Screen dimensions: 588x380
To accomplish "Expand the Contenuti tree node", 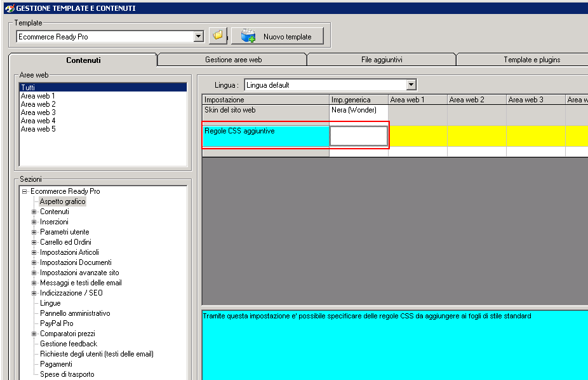I will [34, 212].
